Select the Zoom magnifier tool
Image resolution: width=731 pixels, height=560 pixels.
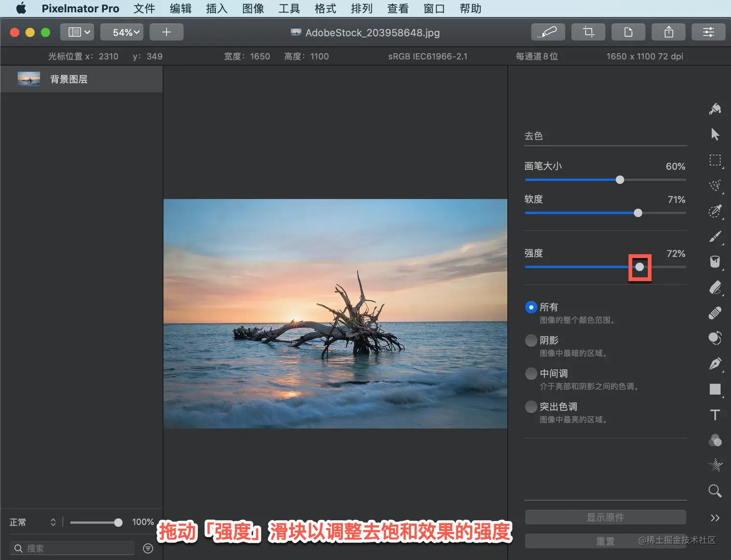coord(715,491)
